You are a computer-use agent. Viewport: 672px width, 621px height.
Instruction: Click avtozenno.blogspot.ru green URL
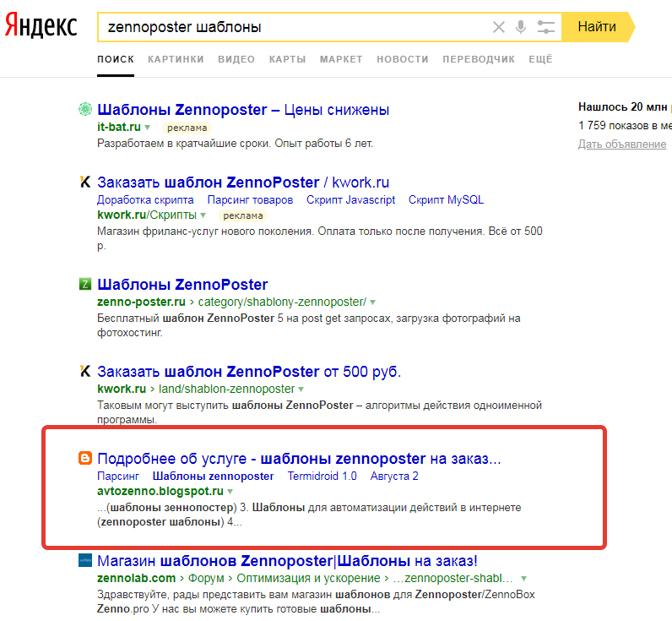(160, 491)
